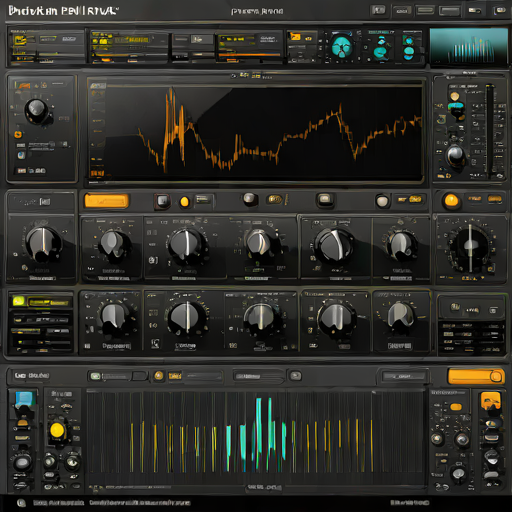512x512 pixels.
Task: Click the orange round indicator atop the panel right of the waveform
Action: [455, 97]
